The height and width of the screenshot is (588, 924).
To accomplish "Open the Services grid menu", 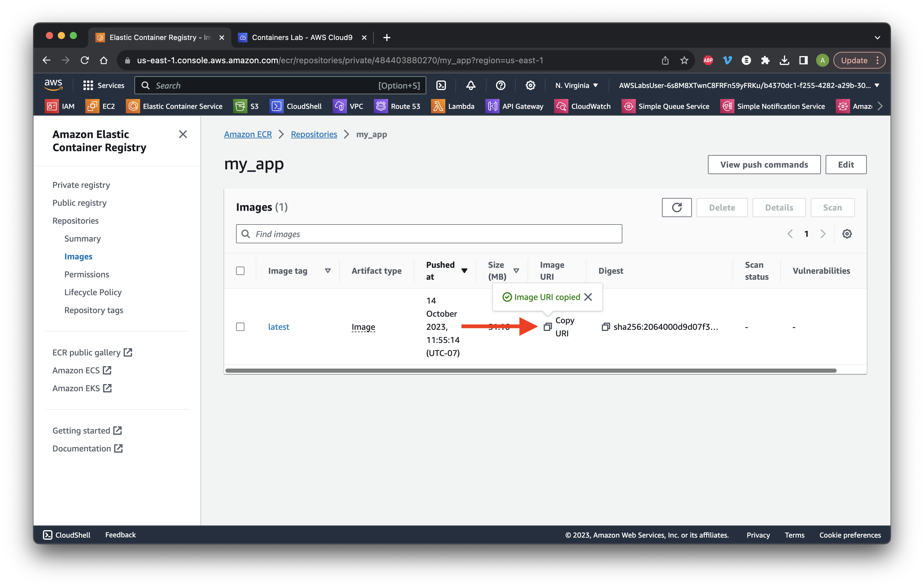I will (104, 85).
